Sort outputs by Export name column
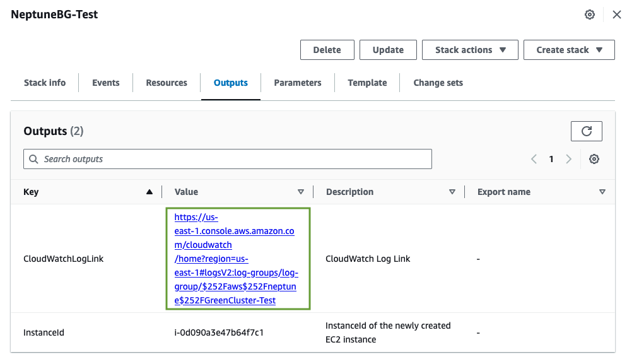Screen dimensions: 627x364 pos(602,192)
